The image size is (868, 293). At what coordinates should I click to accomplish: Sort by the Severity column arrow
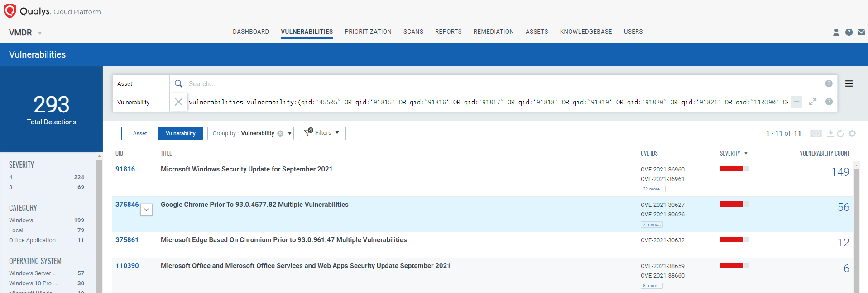point(746,153)
